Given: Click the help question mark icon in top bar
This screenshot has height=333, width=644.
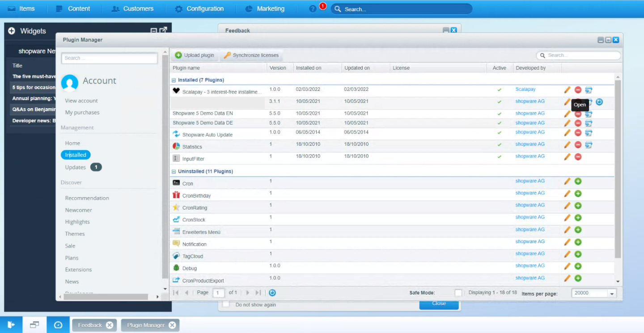Looking at the screenshot, I should 313,9.
